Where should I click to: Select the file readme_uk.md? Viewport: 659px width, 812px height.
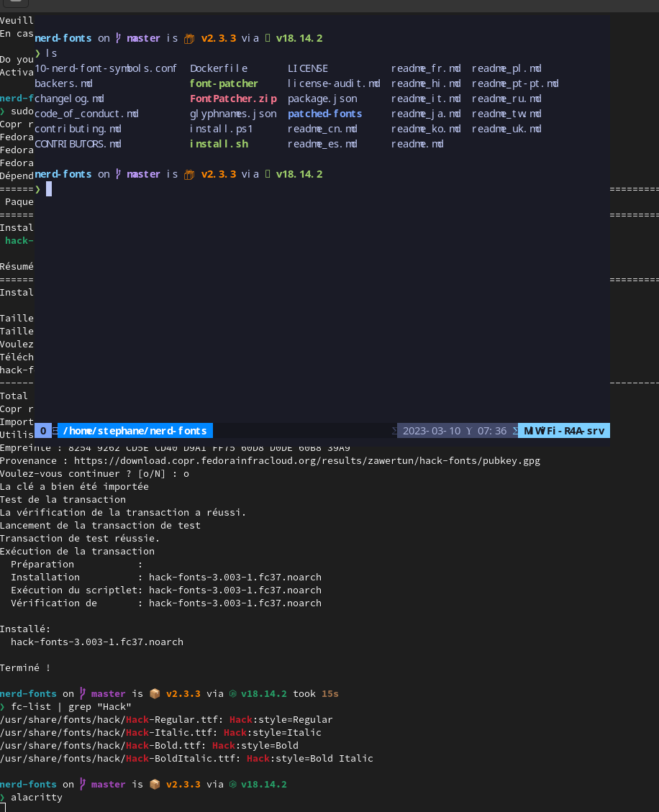click(x=506, y=129)
